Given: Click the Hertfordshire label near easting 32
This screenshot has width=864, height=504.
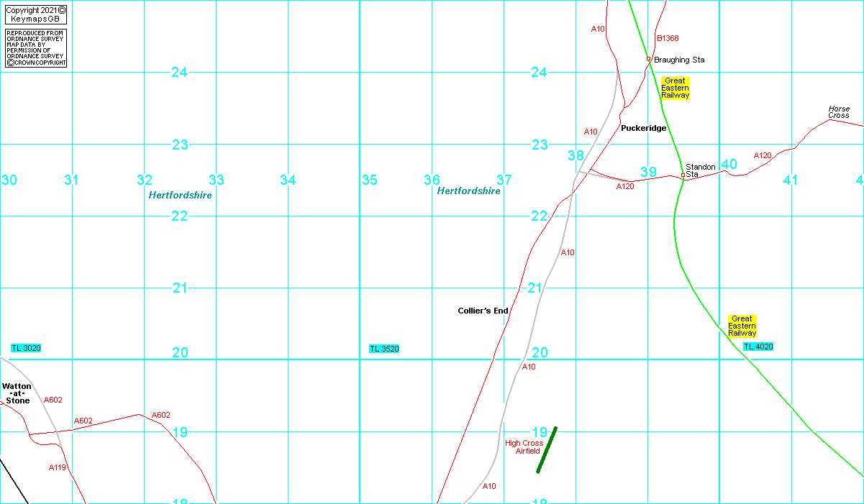Looking at the screenshot, I should pyautogui.click(x=180, y=195).
